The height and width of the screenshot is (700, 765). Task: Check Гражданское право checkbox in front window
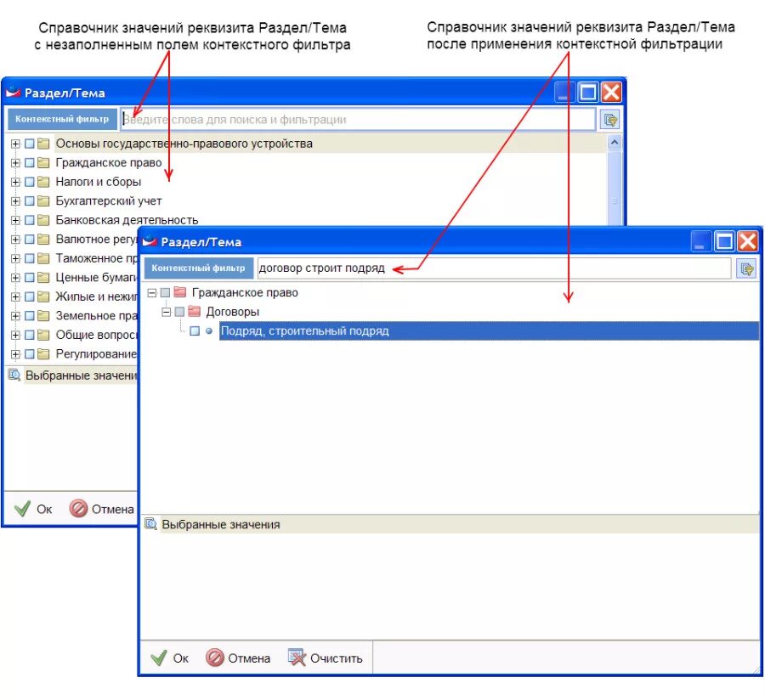[166, 292]
